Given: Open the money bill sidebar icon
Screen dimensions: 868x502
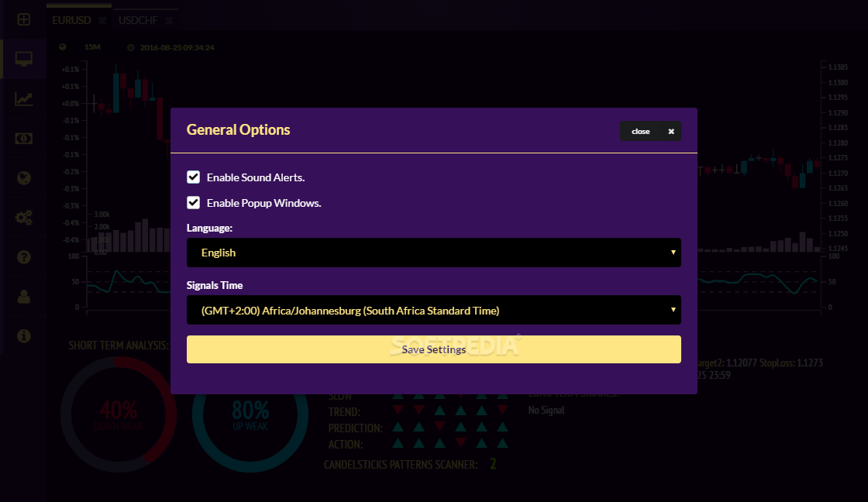Looking at the screenshot, I should tap(24, 139).
